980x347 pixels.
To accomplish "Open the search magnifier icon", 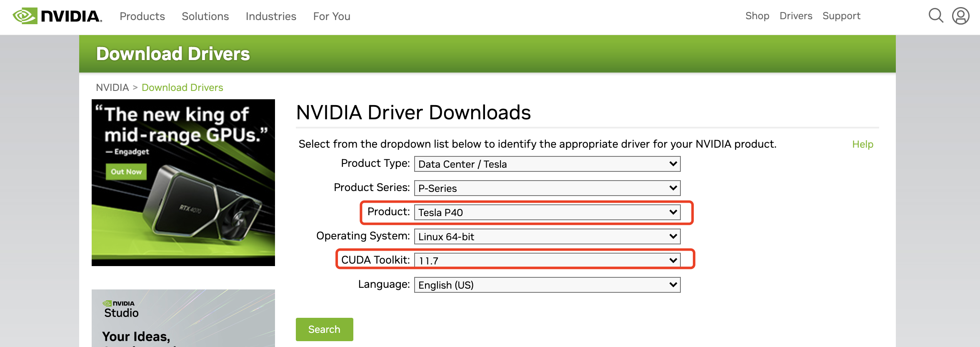I will (x=935, y=16).
